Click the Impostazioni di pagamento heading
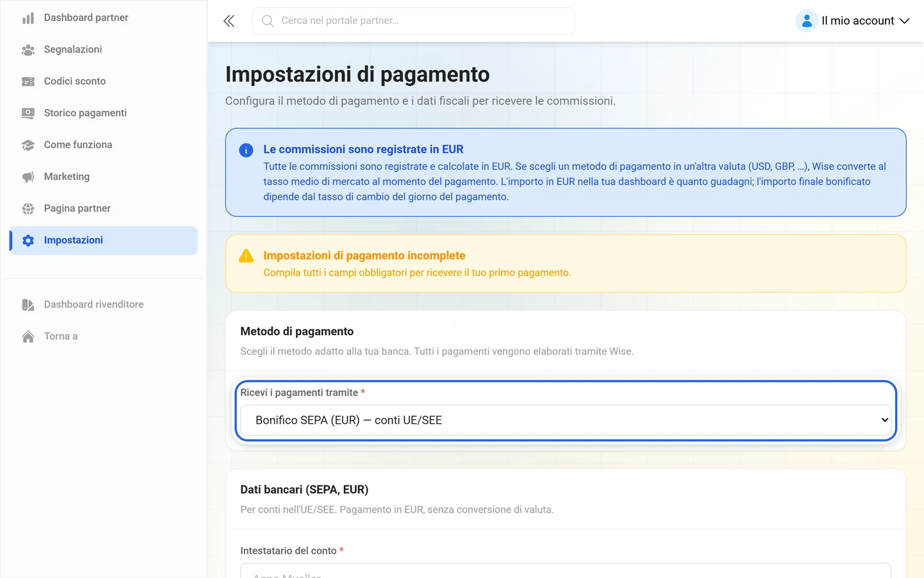The height and width of the screenshot is (578, 924). click(357, 74)
